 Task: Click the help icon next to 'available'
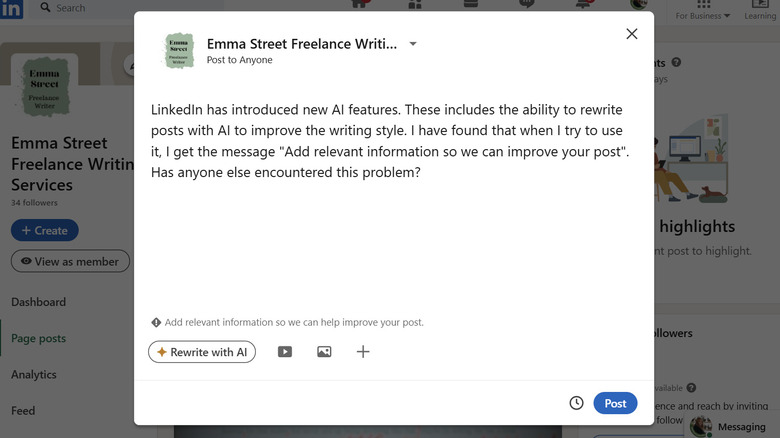[x=691, y=388]
